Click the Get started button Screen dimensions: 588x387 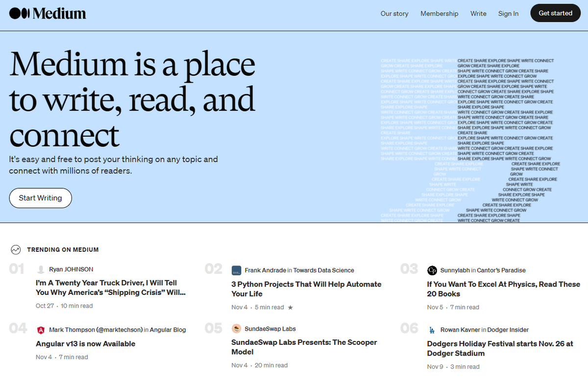[x=556, y=13]
